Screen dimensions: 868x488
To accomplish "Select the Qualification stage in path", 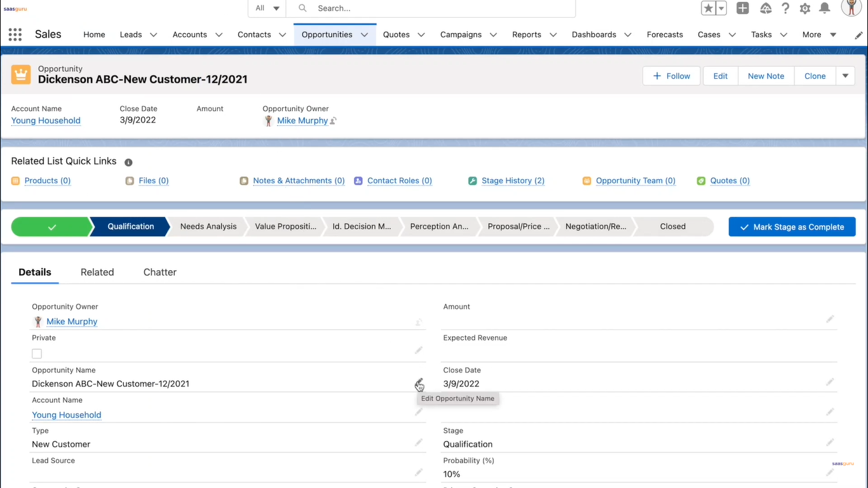I will (x=131, y=227).
